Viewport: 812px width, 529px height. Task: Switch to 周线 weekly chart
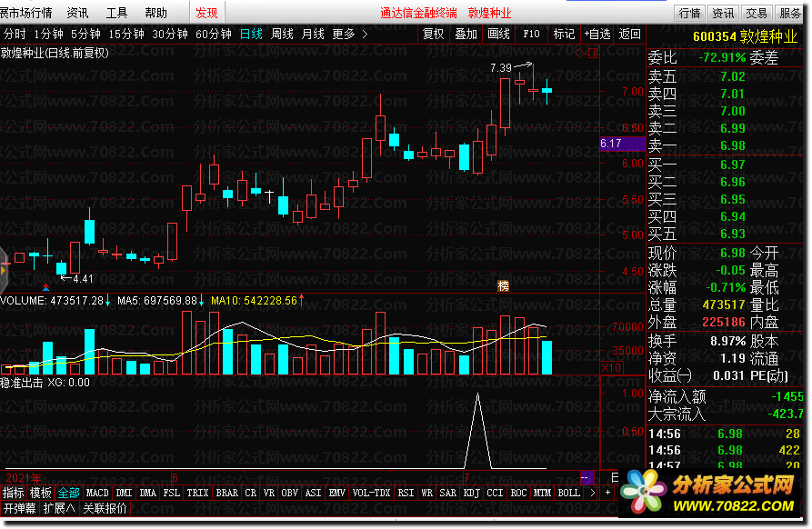coord(282,35)
